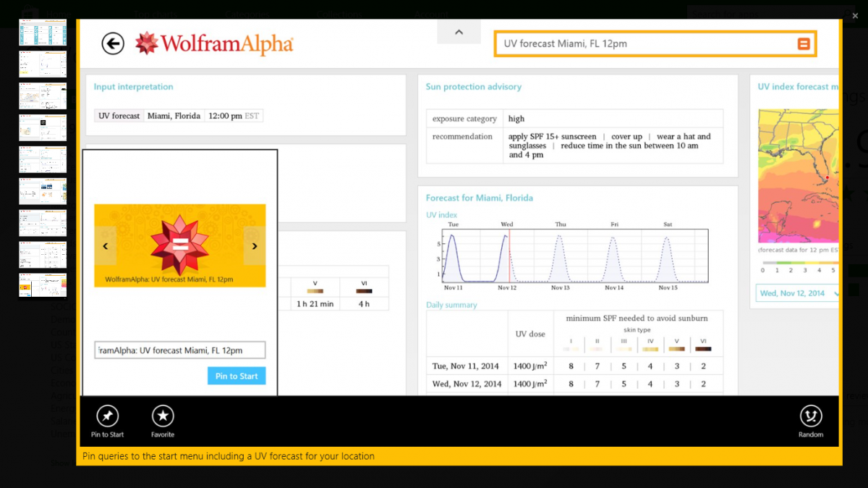The width and height of the screenshot is (868, 488).
Task: Click the UV dose column header
Action: click(531, 334)
